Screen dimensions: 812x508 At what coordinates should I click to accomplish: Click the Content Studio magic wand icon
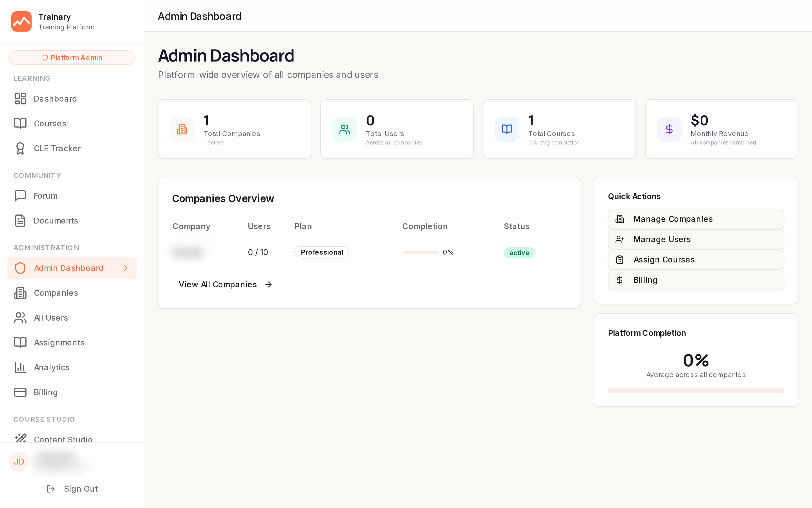pyautogui.click(x=20, y=438)
